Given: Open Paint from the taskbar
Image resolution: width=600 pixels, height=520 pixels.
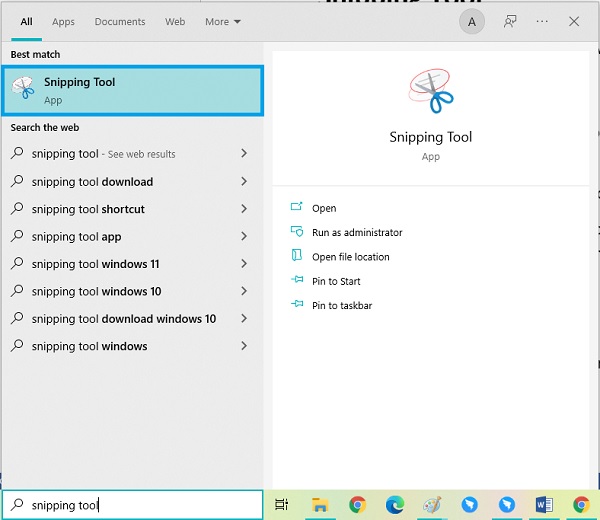Looking at the screenshot, I should click(432, 505).
